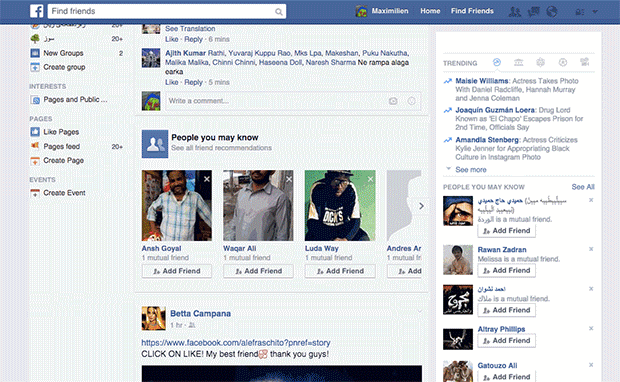Open the alefraschito story URL link

236,343
